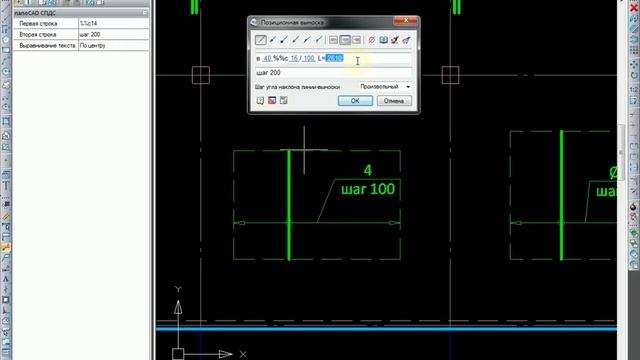
Task: Select the Rectangle tool in the left toolbar
Action: [6, 51]
